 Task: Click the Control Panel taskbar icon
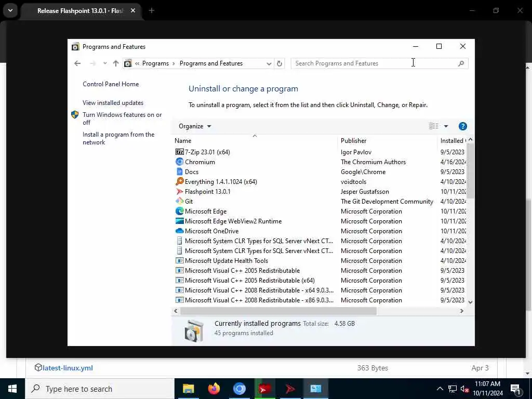pos(315,389)
